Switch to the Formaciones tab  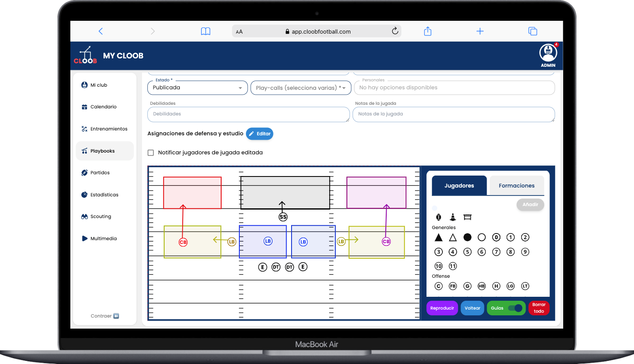[x=516, y=186]
